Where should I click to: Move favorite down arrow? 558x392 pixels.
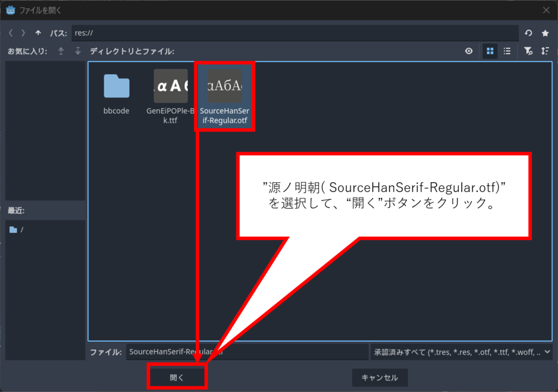coord(78,51)
